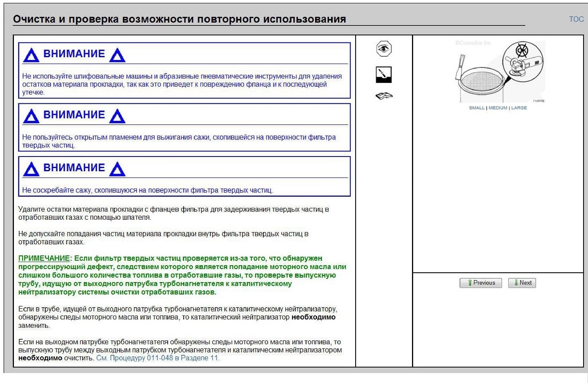Click left warning triangle in third ВНИМАНИЕ box

(31, 169)
